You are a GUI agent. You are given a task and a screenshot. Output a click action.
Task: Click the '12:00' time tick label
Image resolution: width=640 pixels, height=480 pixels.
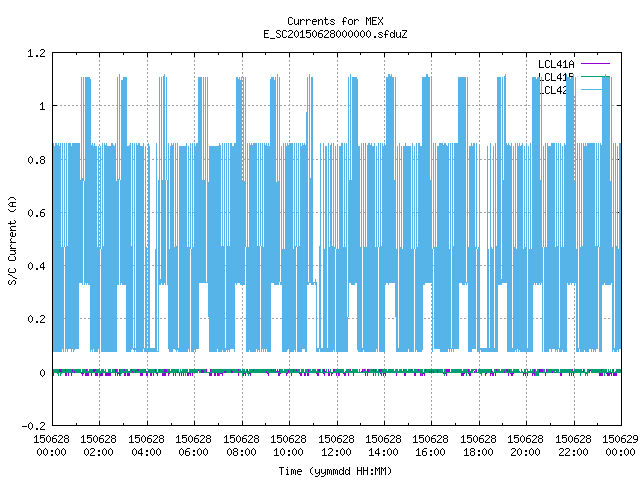(336, 452)
